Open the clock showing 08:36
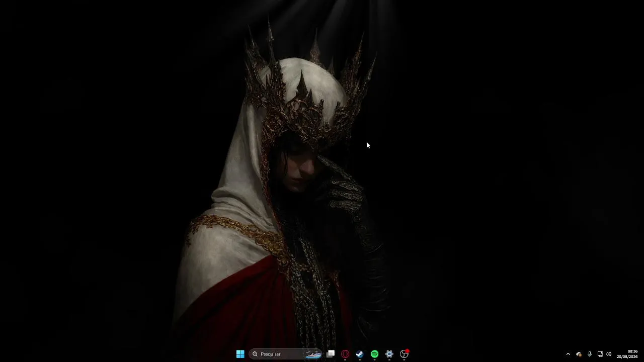The width and height of the screenshot is (644, 362). (x=627, y=354)
